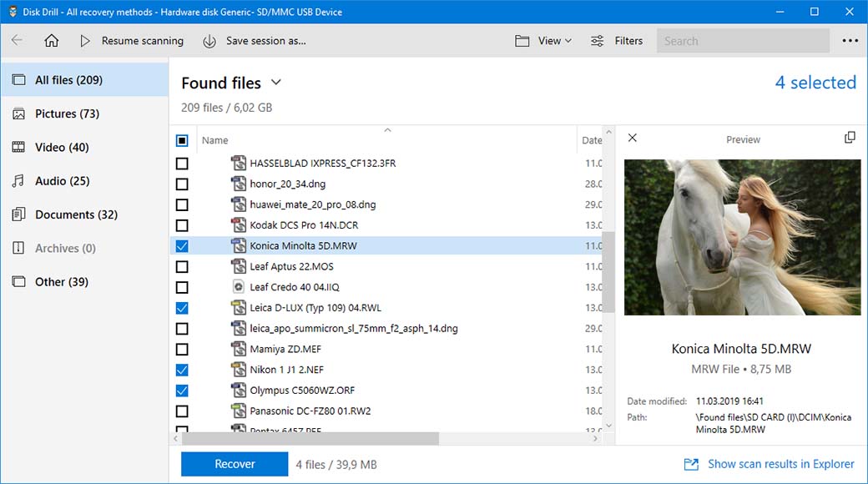This screenshot has height=484, width=868.
Task: Uncheck the Olympus C5060WZ.ORF checkbox
Action: point(182,391)
